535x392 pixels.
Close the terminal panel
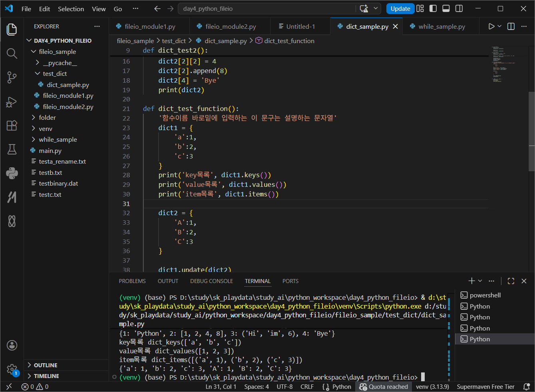click(x=524, y=281)
